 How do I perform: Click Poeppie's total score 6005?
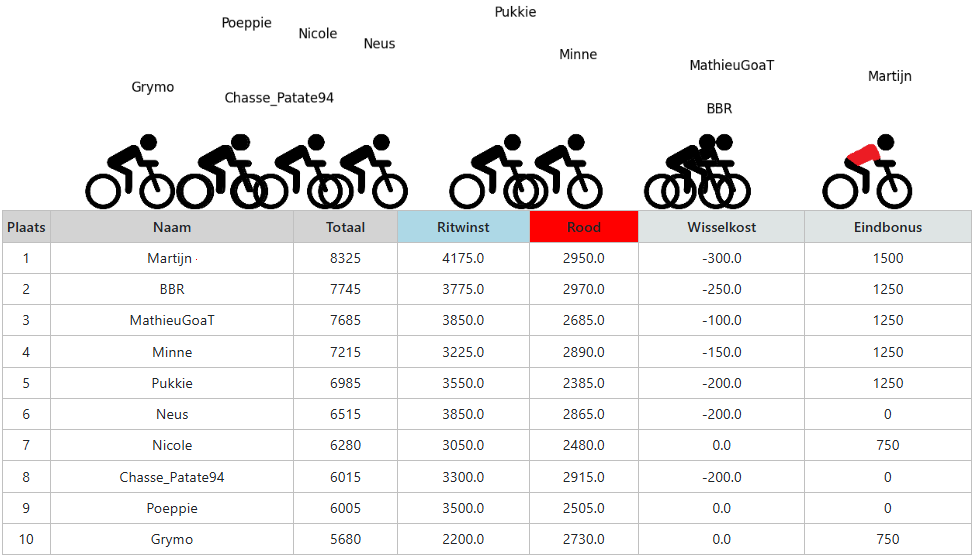pos(345,508)
